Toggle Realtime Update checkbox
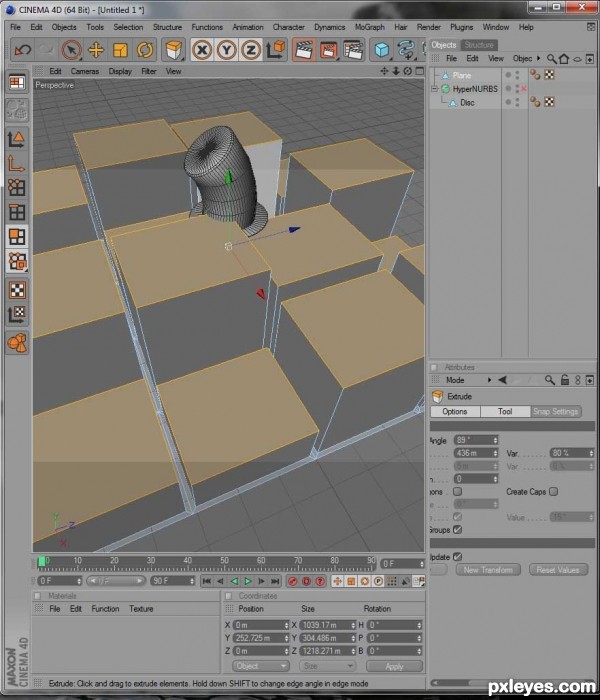 click(457, 557)
